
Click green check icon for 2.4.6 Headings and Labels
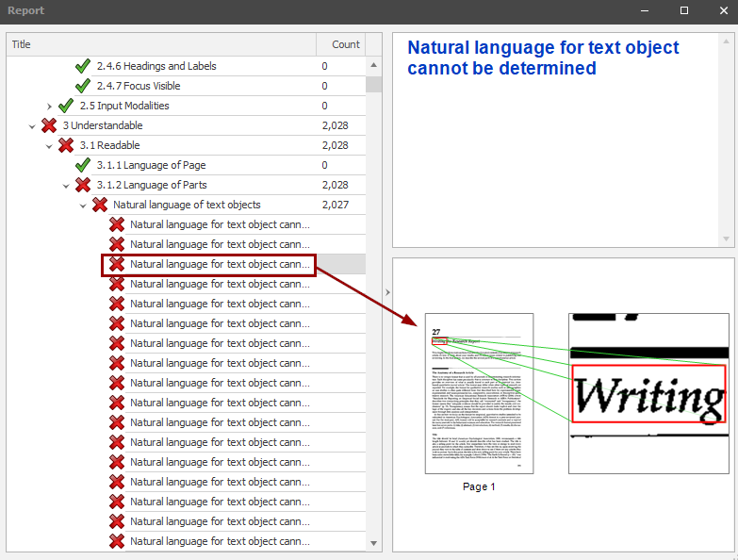click(83, 66)
